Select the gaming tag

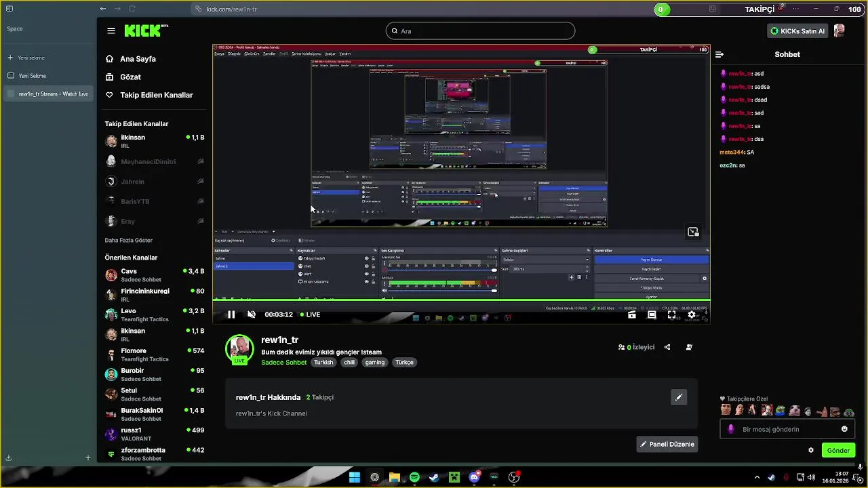click(375, 363)
